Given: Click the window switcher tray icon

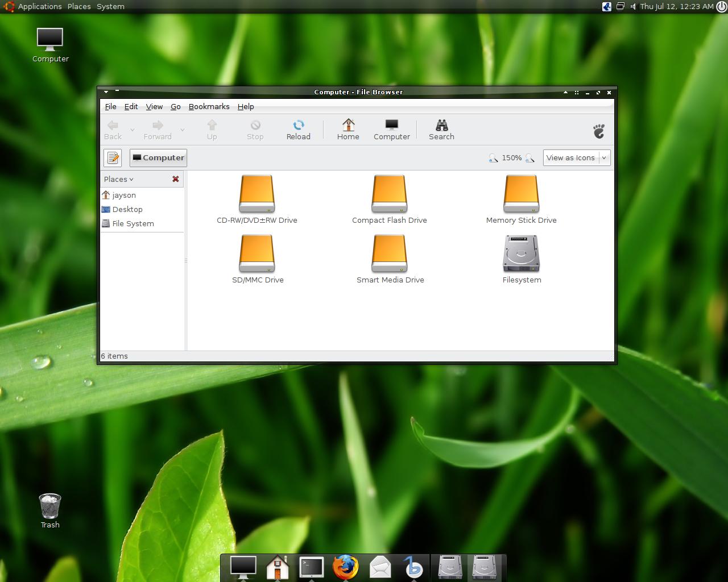Looking at the screenshot, I should [x=621, y=6].
